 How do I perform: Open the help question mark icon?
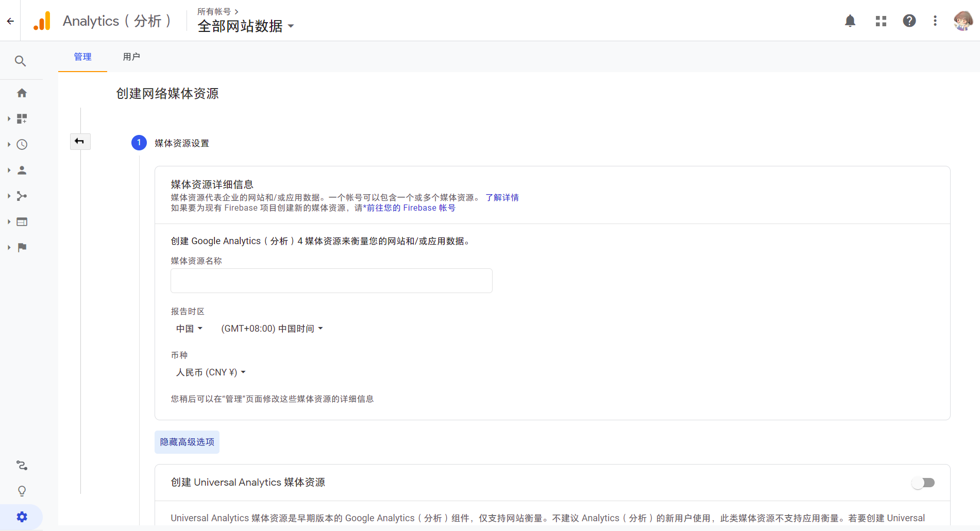909,21
